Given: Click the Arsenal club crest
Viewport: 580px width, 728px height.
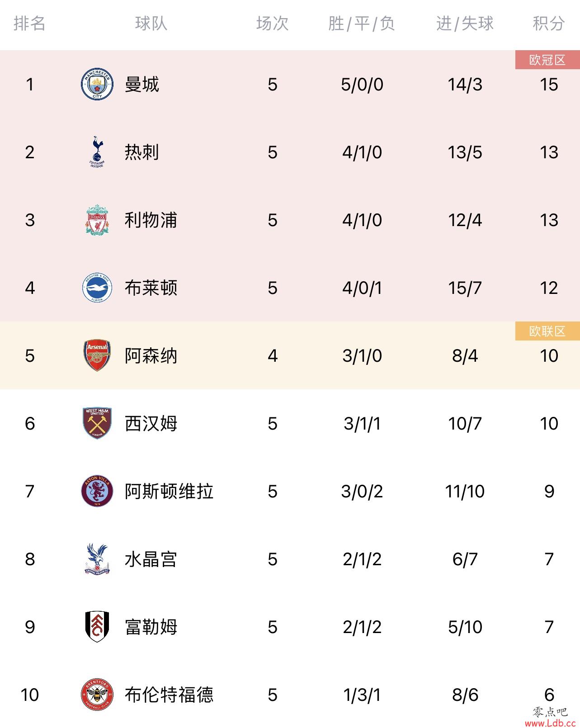Looking at the screenshot, I should click(97, 356).
